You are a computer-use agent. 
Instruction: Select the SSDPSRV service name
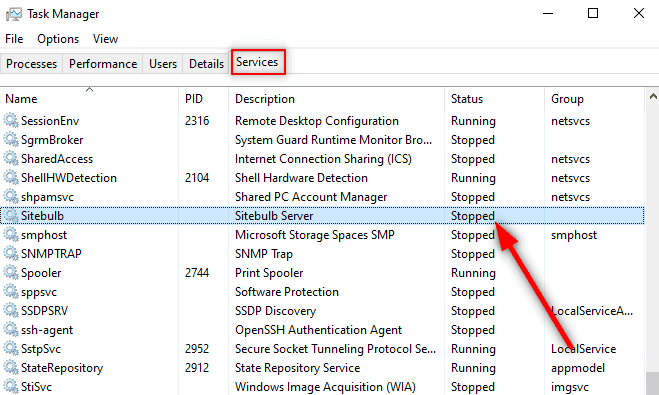point(45,311)
